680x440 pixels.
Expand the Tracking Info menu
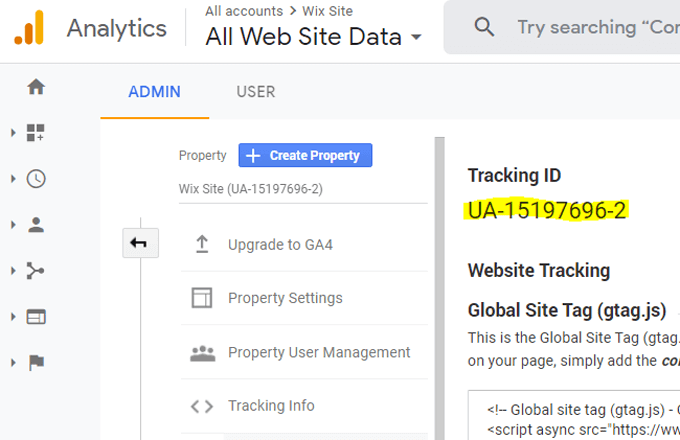pyautogui.click(x=271, y=406)
